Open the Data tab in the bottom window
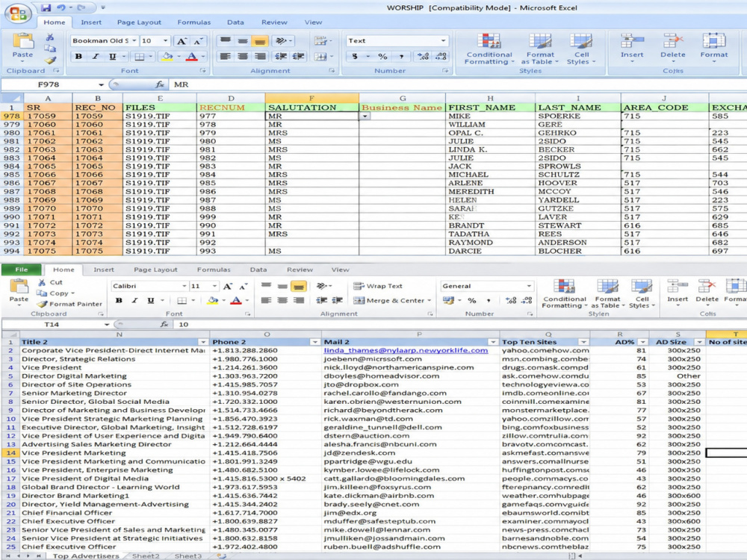This screenshot has height=560, width=747. (258, 270)
